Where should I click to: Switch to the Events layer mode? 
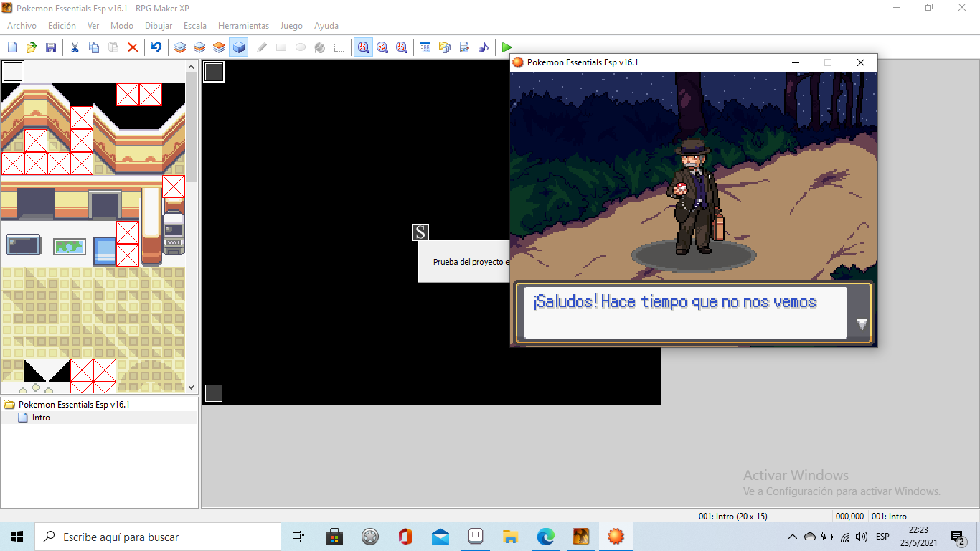click(239, 47)
